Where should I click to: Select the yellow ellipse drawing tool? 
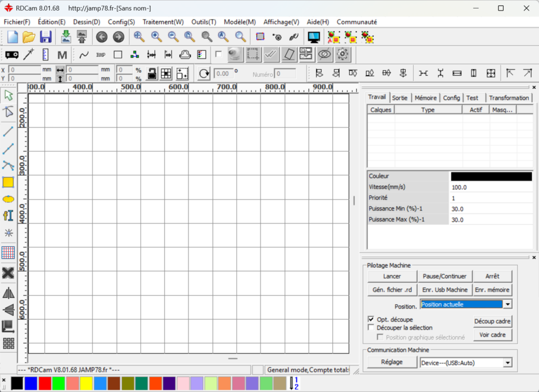[8, 199]
